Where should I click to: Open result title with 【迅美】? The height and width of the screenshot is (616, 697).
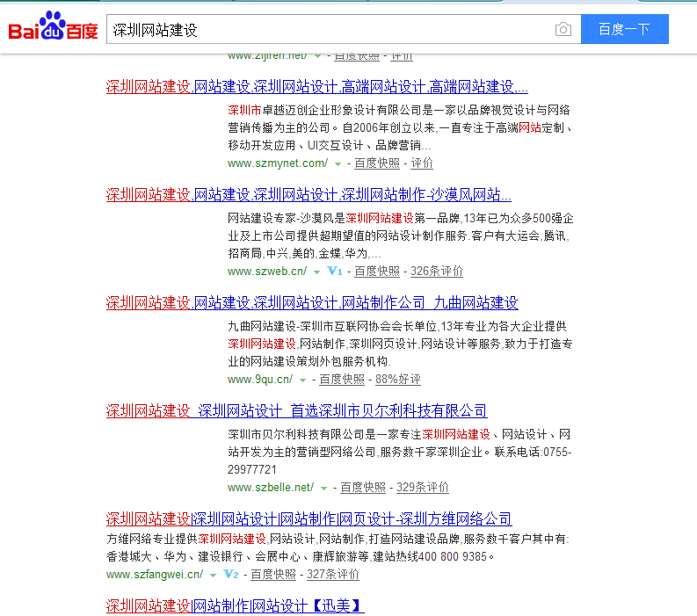pos(236,605)
